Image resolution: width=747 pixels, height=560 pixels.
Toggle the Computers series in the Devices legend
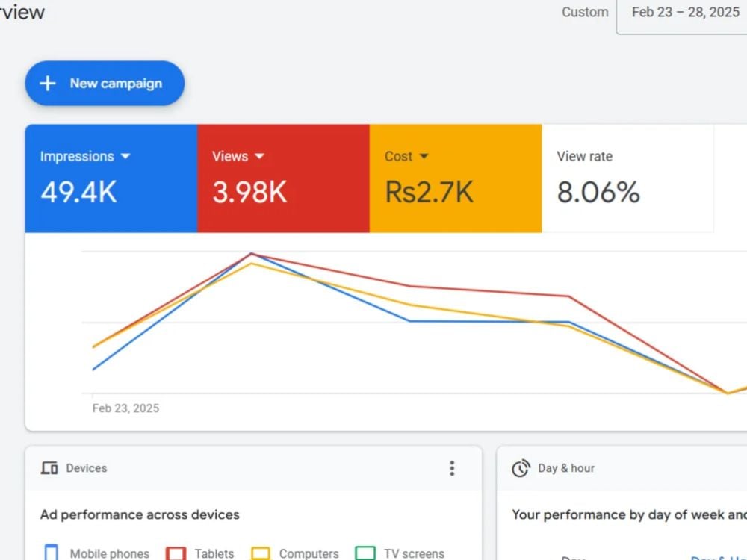tap(261, 553)
